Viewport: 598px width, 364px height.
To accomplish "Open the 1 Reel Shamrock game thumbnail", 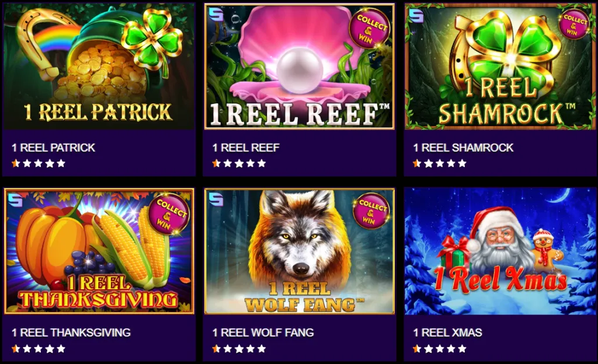I will [x=500, y=66].
